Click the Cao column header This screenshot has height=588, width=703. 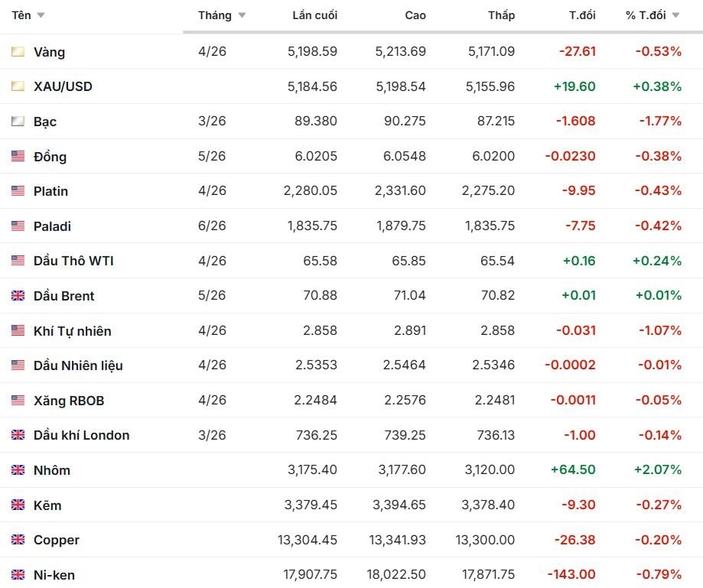click(x=415, y=15)
